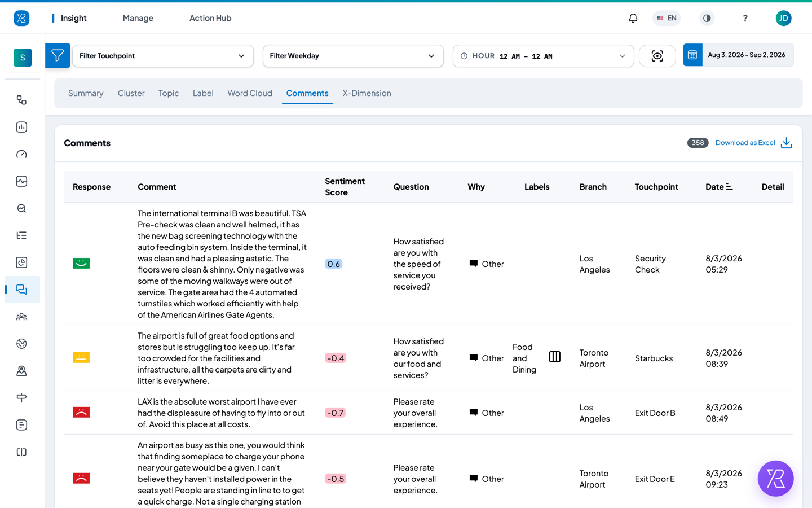Image resolution: width=812 pixels, height=508 pixels.
Task: Sort comments by the Date column
Action: 719,187
